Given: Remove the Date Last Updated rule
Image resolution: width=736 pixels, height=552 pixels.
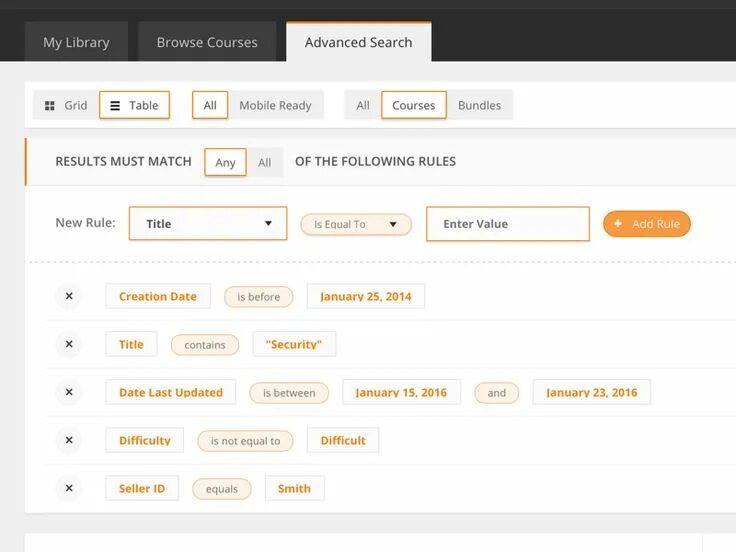Looking at the screenshot, I should [x=69, y=392].
